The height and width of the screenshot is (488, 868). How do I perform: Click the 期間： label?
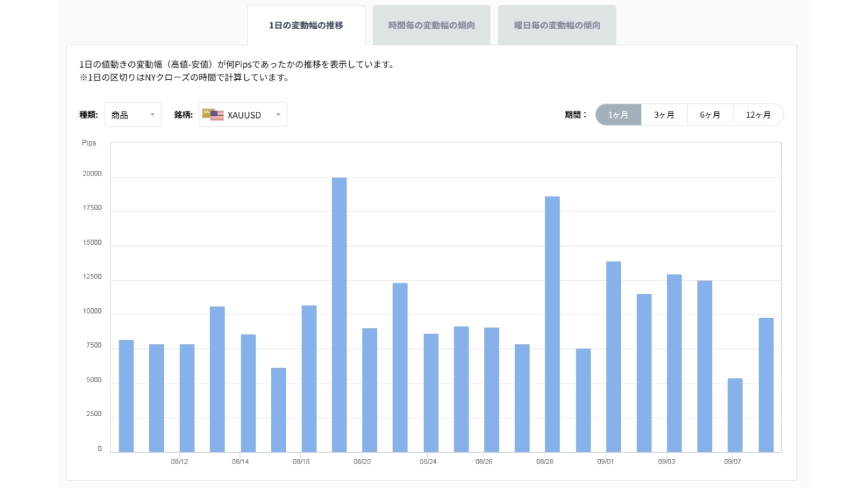(x=576, y=115)
